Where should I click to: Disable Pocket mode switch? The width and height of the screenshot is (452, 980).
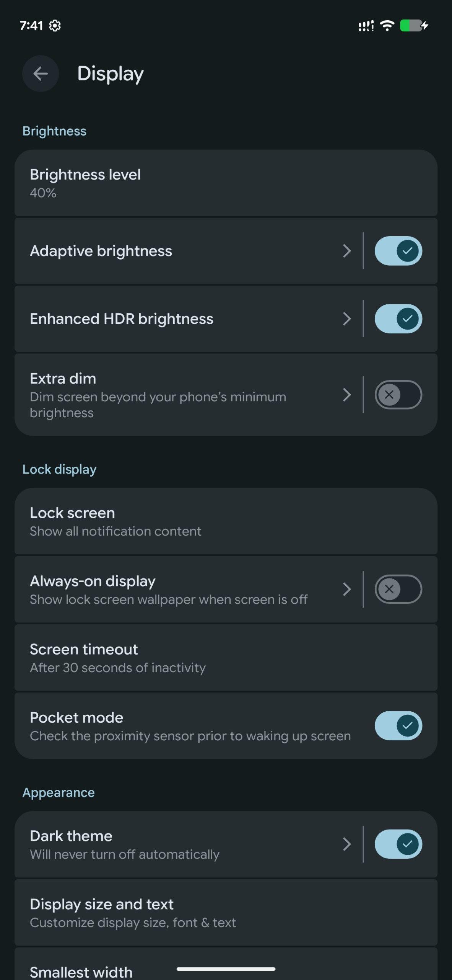[398, 725]
